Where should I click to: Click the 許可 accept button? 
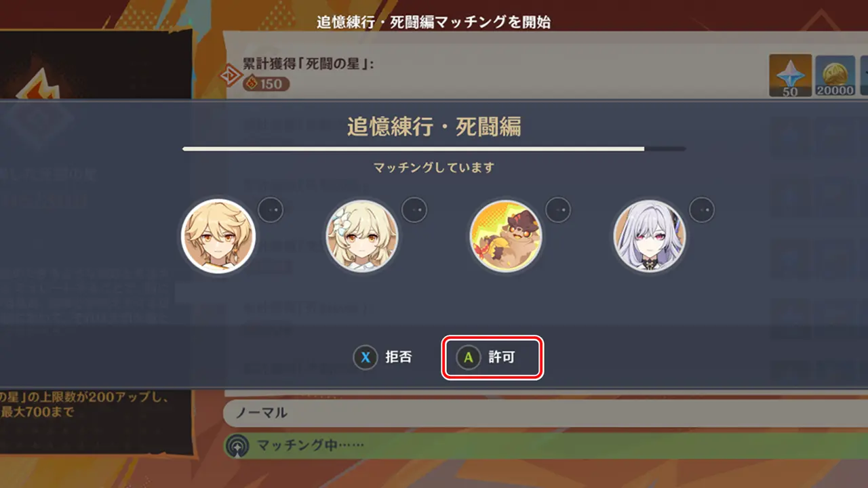click(x=493, y=357)
